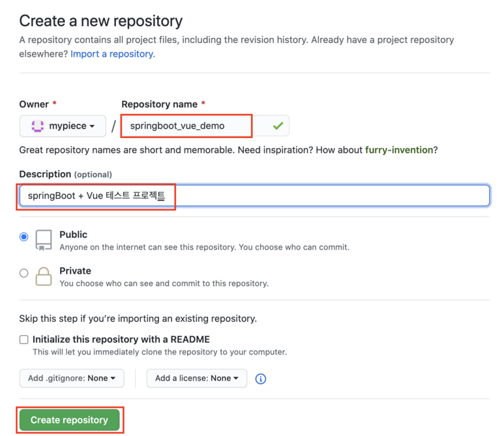Use the furry-invention name suggestion
Image resolution: width=504 pixels, height=436 pixels.
[399, 150]
